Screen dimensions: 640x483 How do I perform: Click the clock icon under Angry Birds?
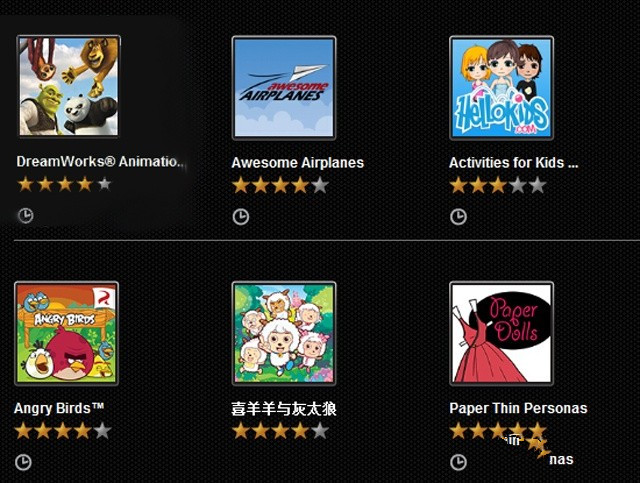(23, 462)
